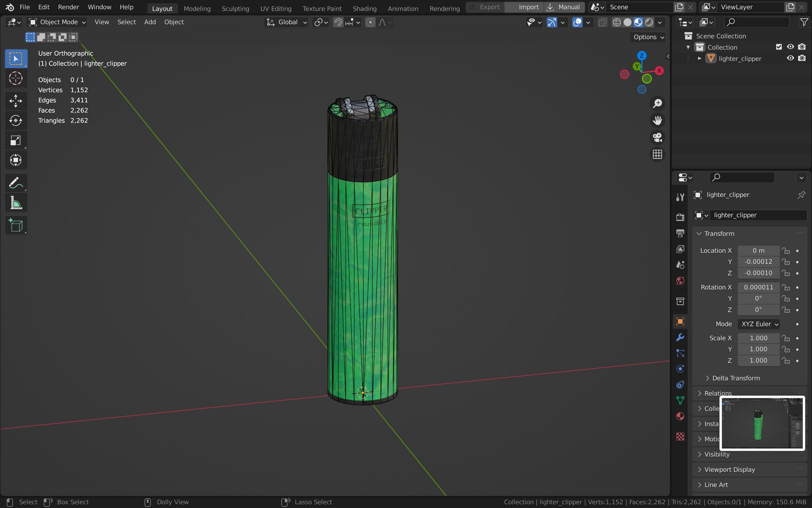
Task: Open the Scene properties tab
Action: pyautogui.click(x=680, y=265)
